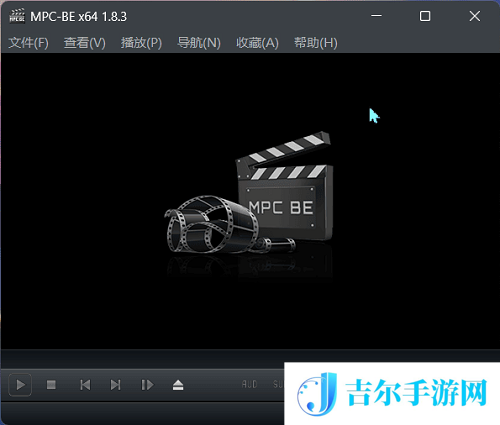Click the seek bar above the playback controls
Viewport: 500px width, 425px height.
(250, 359)
